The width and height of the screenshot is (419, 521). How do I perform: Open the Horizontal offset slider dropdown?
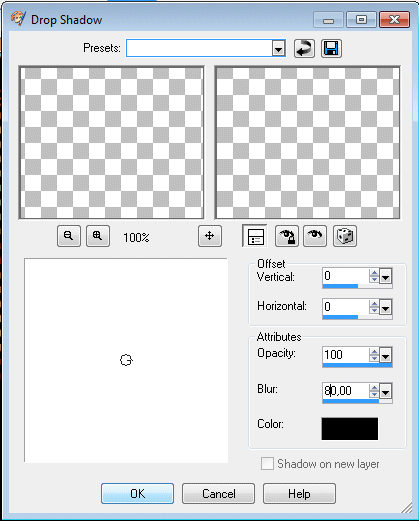386,307
